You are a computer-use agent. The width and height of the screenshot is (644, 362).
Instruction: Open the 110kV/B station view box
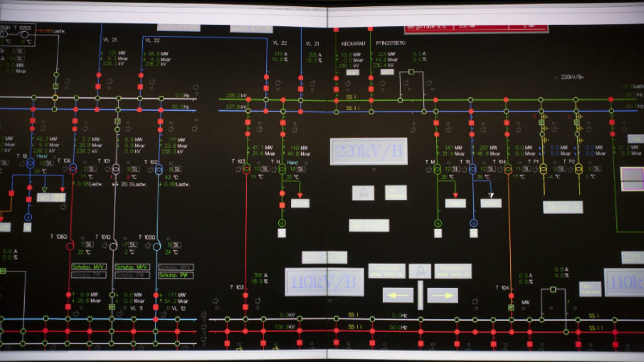(x=325, y=282)
